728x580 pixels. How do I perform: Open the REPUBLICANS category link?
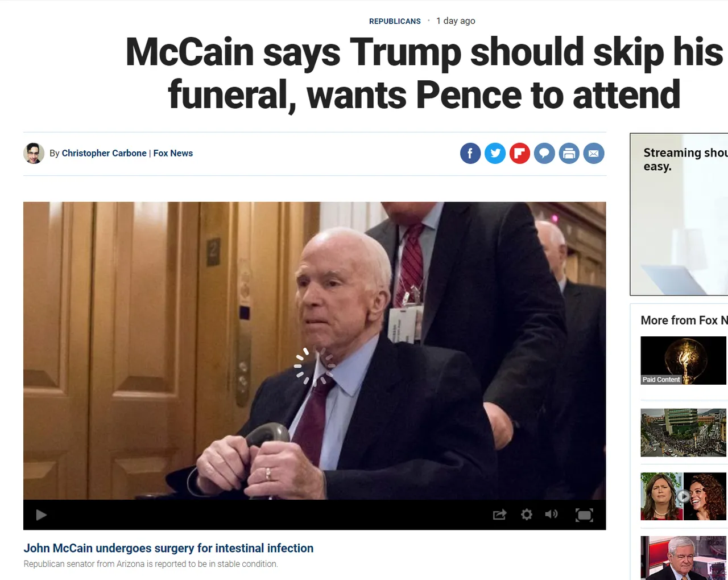click(395, 21)
